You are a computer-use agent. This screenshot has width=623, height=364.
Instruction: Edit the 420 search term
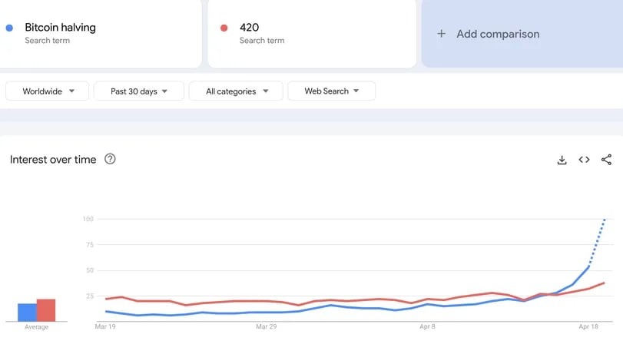coord(249,28)
